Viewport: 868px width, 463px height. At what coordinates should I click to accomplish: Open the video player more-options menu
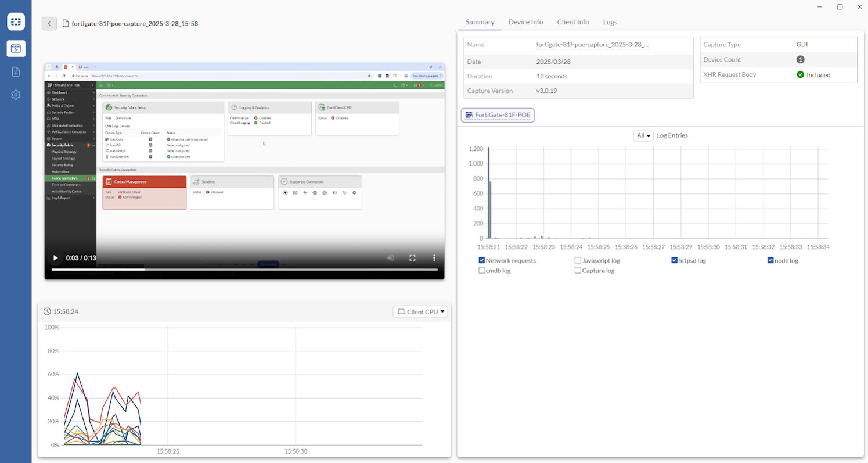click(434, 257)
